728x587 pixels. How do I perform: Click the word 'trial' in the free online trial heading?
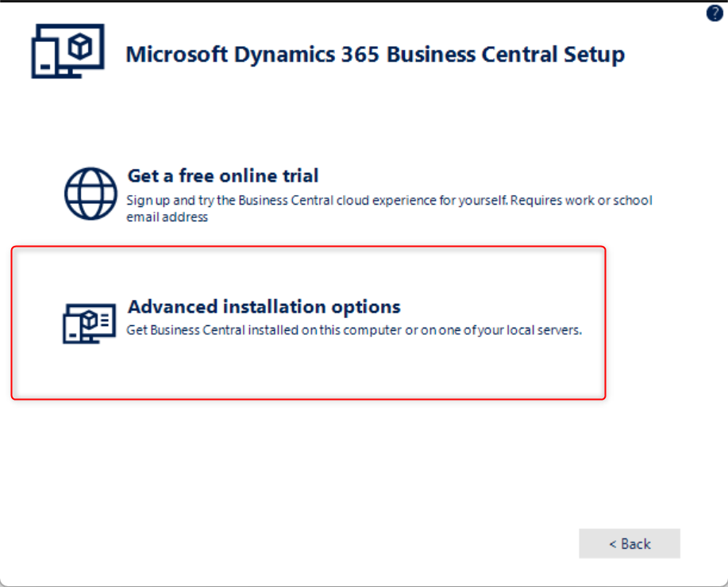click(x=300, y=175)
